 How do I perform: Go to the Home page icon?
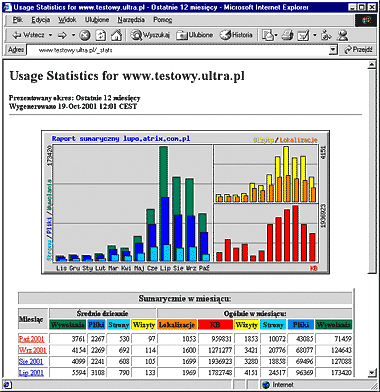point(116,35)
